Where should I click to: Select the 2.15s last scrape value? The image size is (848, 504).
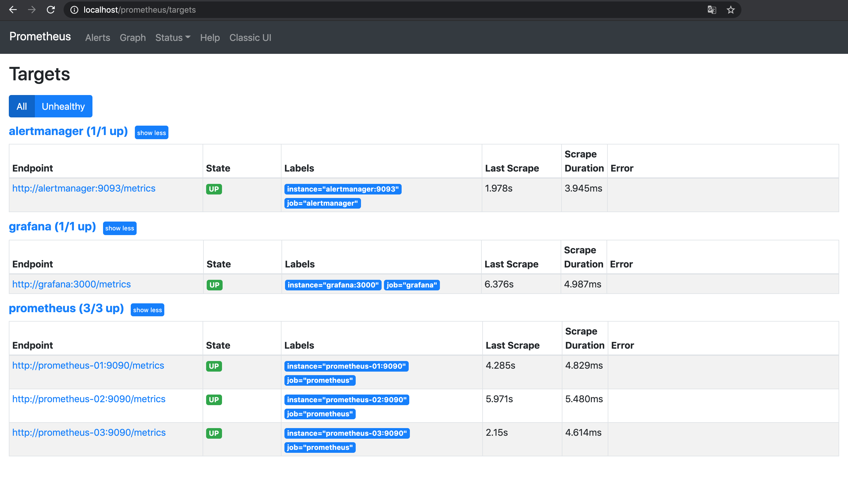[x=496, y=433]
